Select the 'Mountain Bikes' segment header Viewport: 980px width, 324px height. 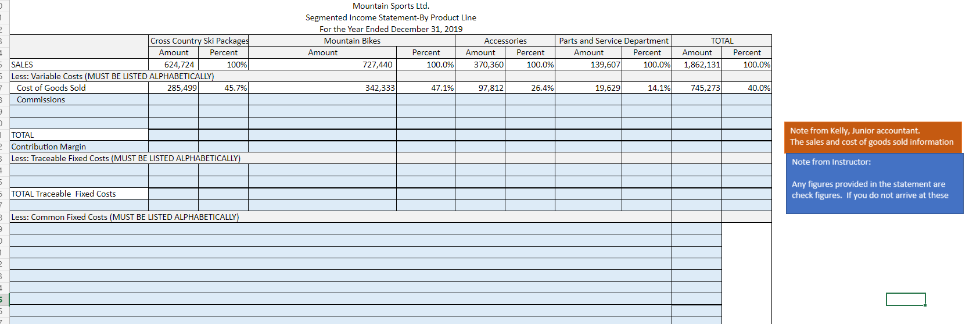coord(352,41)
